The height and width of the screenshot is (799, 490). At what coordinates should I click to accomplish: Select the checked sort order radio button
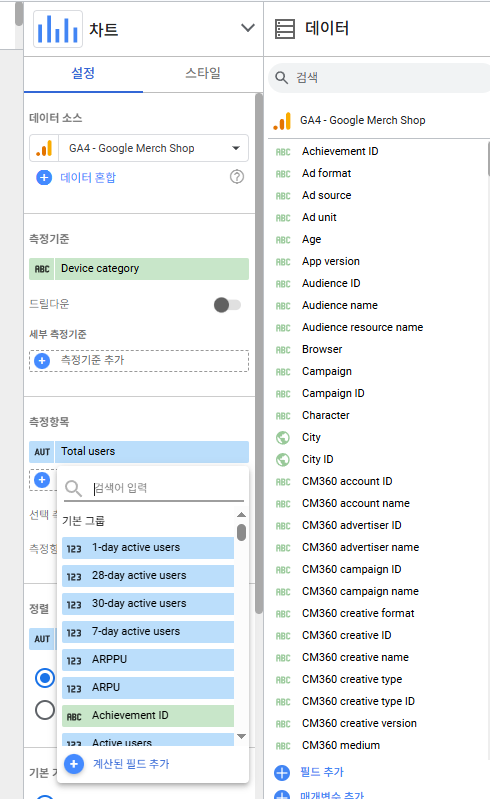tap(45, 678)
